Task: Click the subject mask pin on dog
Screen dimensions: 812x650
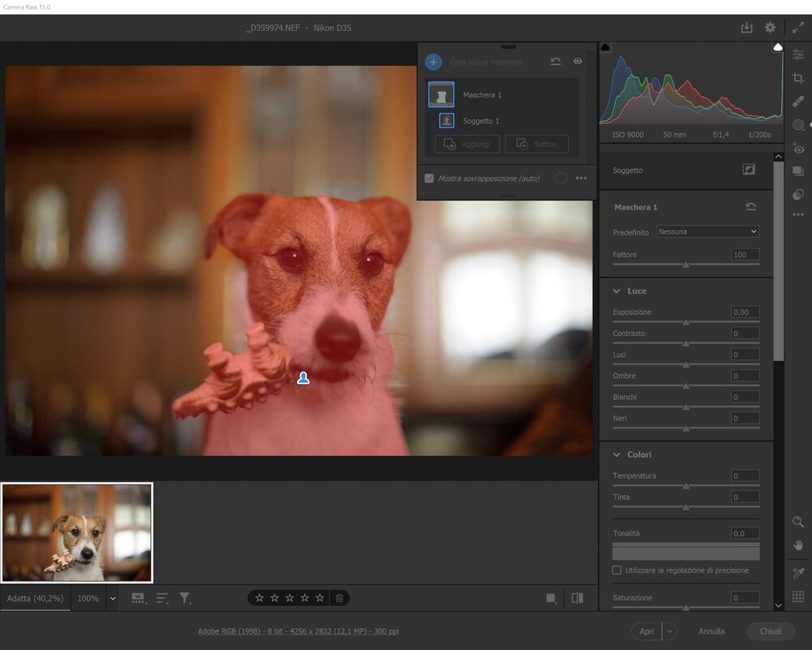Action: pyautogui.click(x=304, y=378)
